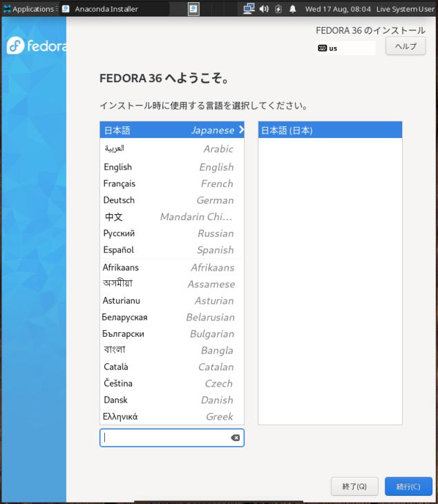Select Čeština Czech language
The width and height of the screenshot is (438, 504).
172,383
